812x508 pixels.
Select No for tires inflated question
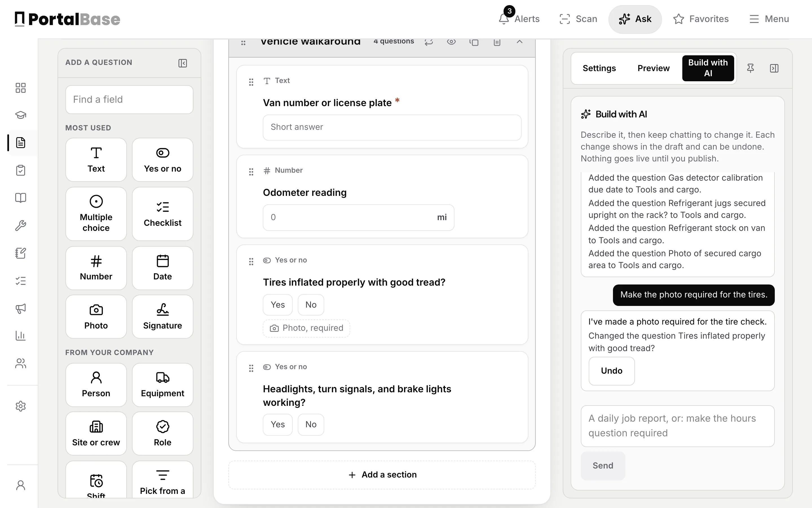click(311, 305)
